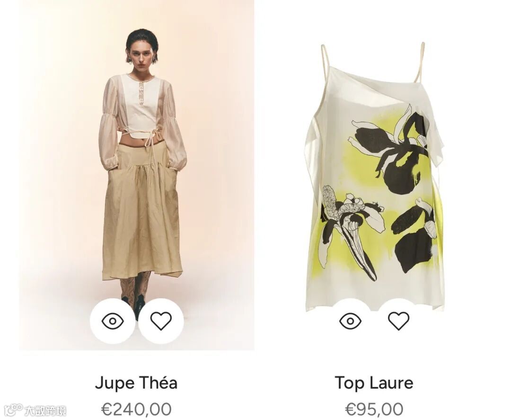Click the watermark logo icon beside 大数跨境

(13, 409)
